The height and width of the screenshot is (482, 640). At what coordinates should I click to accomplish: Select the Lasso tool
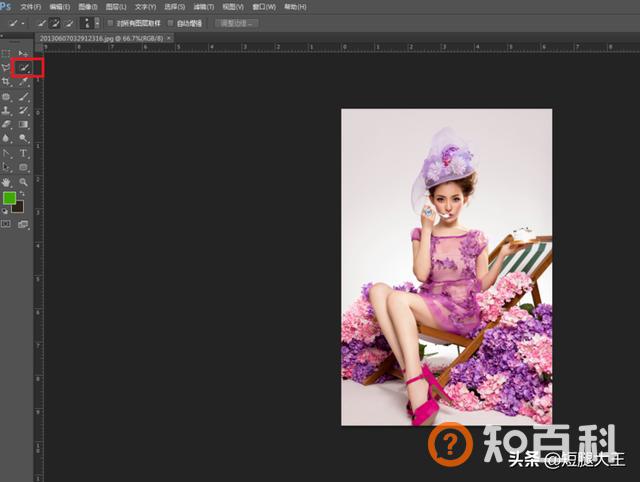[6, 68]
